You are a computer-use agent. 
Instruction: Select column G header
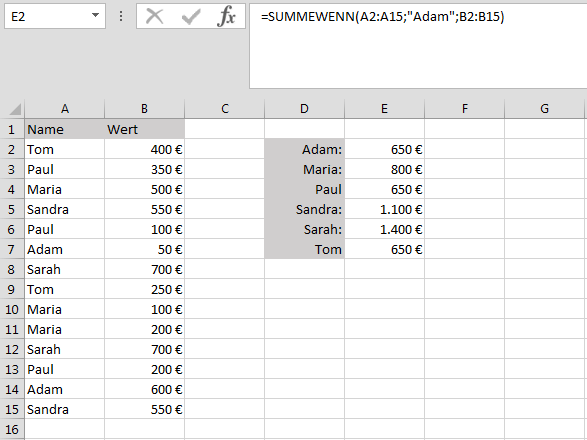[544, 109]
